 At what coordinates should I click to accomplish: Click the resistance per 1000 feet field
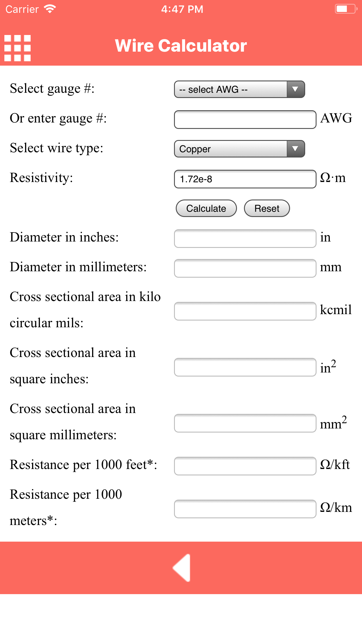click(245, 466)
